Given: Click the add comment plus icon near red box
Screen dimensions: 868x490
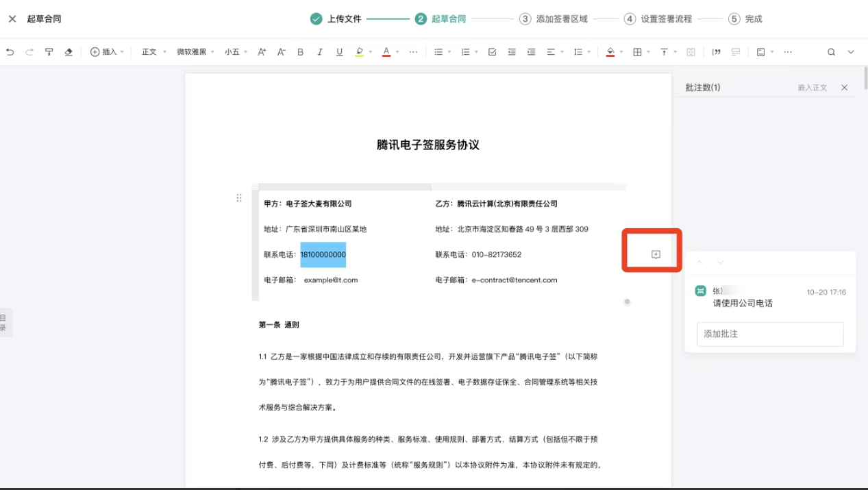Looking at the screenshot, I should tap(655, 254).
